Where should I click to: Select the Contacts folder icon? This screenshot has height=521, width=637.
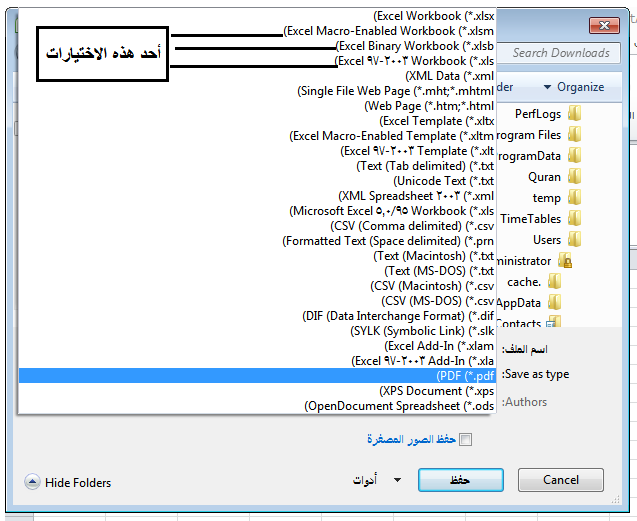[554, 321]
